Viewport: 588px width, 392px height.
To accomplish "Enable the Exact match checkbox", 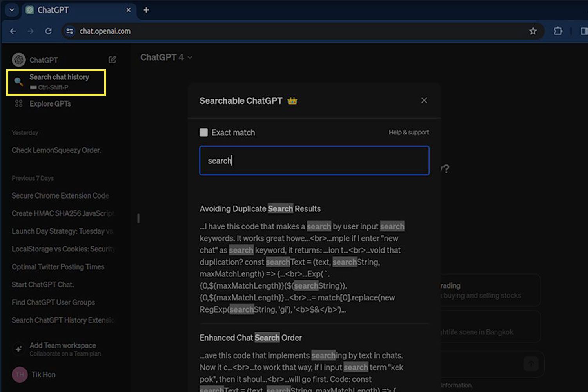I will (204, 133).
